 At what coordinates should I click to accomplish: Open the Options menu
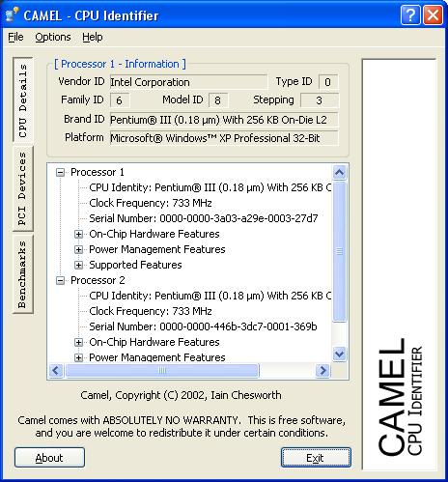point(53,37)
